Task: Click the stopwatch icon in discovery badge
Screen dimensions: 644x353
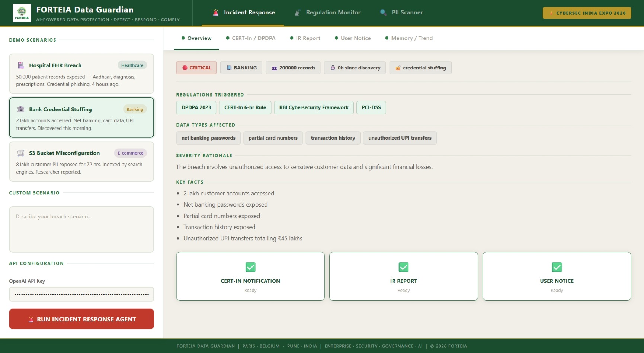Action: tap(333, 68)
